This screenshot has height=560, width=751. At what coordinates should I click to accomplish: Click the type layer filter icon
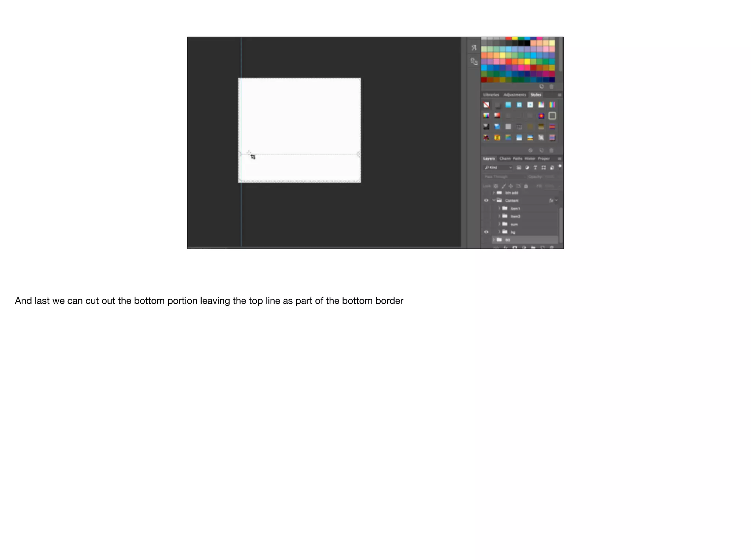[x=535, y=168]
